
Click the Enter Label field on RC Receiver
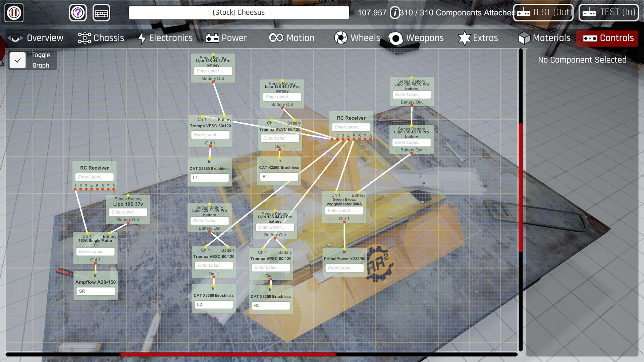point(351,127)
